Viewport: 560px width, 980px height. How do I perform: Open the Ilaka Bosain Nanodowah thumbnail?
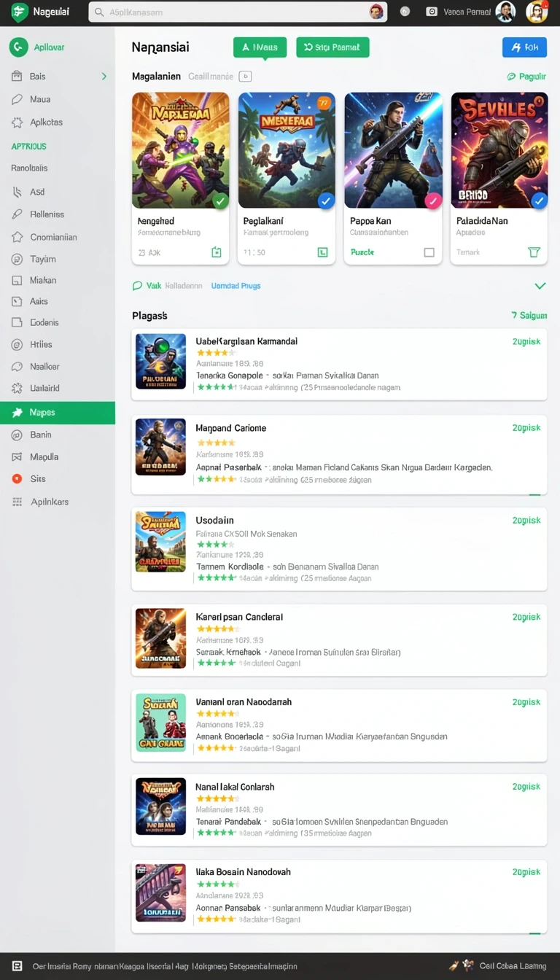(160, 892)
